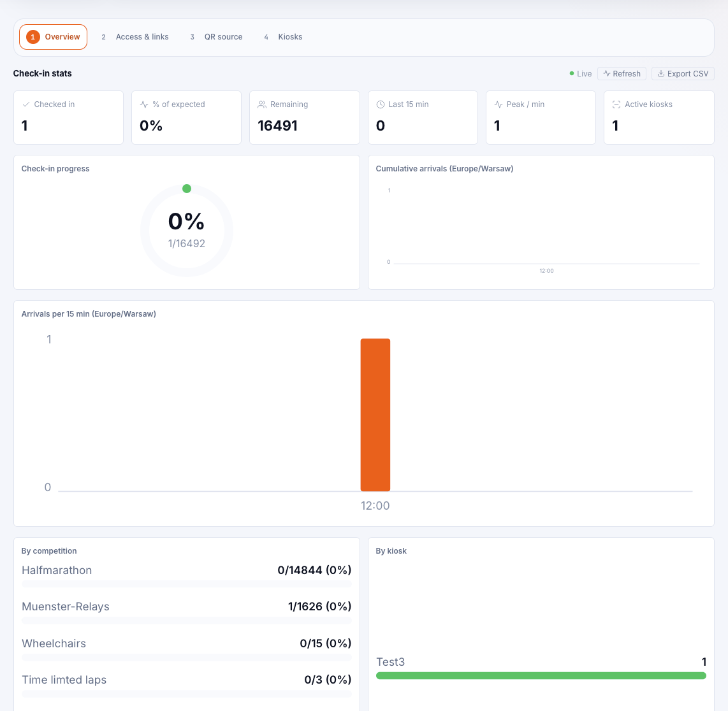This screenshot has height=711, width=728.
Task: Click the Cumulative arrivals chart title
Action: click(444, 168)
